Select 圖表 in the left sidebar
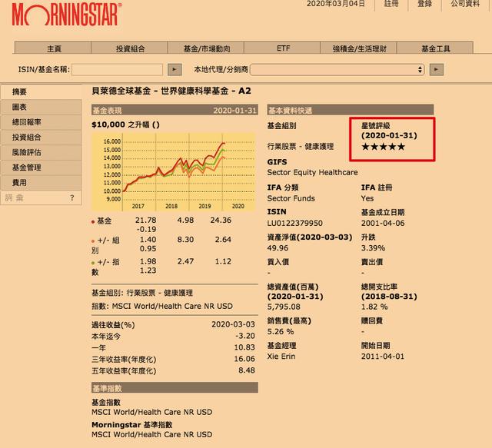The height and width of the screenshot is (448, 492). coord(41,107)
